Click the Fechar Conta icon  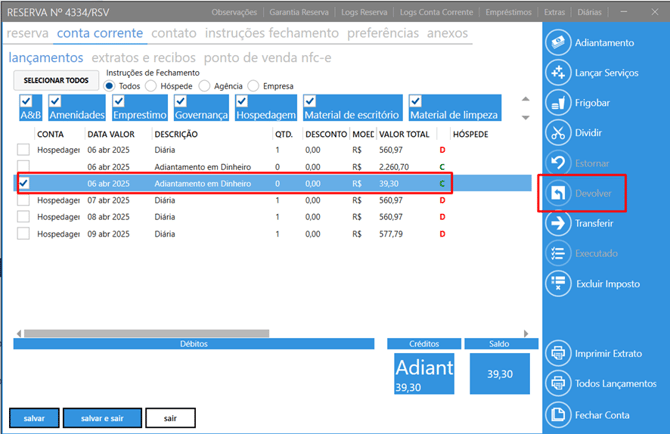click(x=558, y=414)
